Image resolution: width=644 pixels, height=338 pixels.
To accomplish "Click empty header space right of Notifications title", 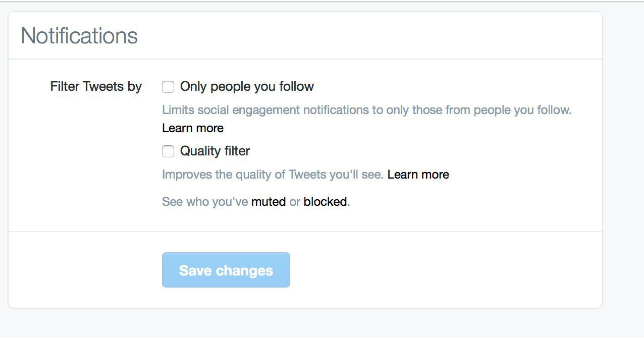I will 368,36.
